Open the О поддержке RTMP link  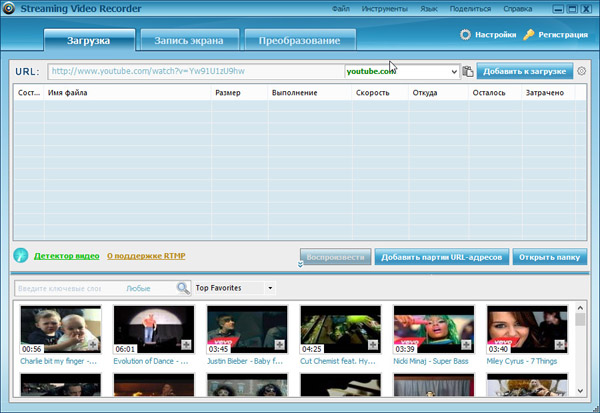[146, 257]
